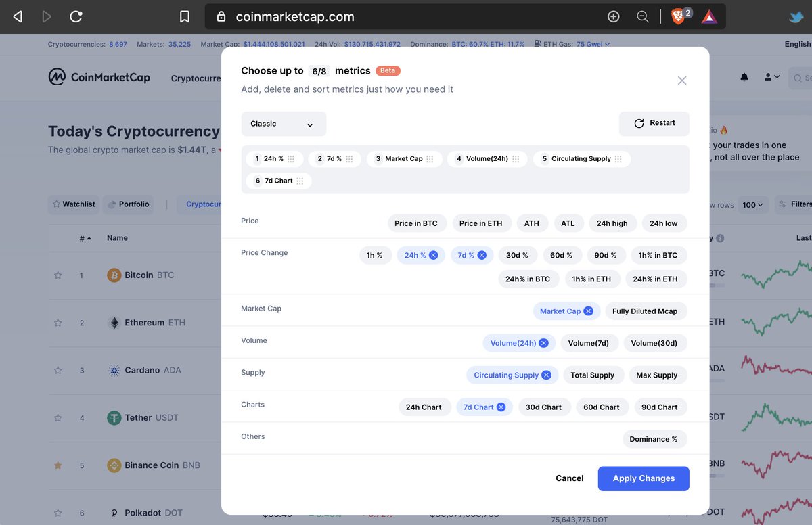
Task: Reload the page with the refresh icon
Action: pyautogui.click(x=76, y=16)
